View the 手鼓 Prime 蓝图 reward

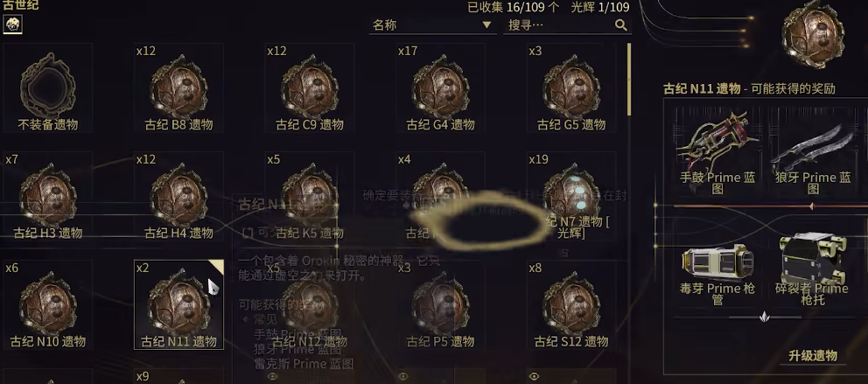click(x=718, y=152)
